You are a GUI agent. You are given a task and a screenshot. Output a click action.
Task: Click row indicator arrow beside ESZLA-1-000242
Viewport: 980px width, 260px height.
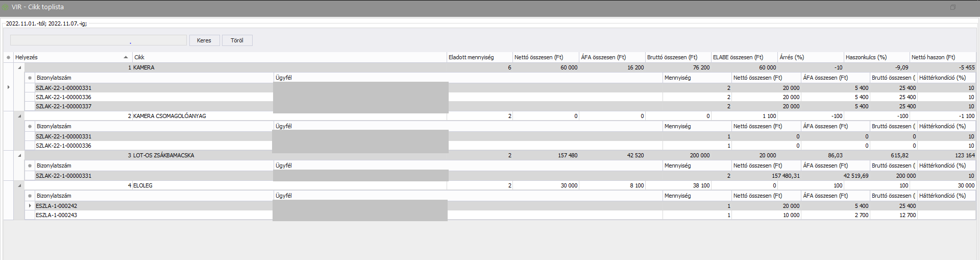tap(30, 206)
